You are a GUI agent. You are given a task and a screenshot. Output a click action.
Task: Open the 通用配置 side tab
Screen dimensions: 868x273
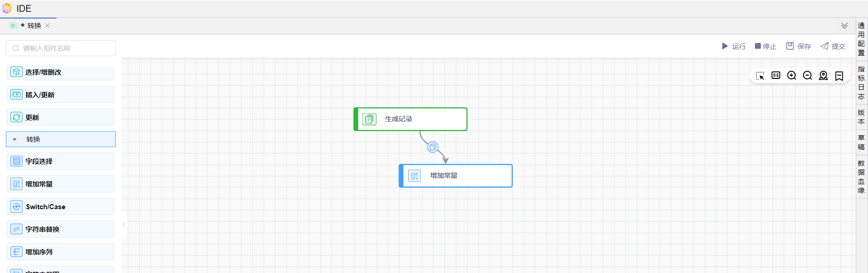[861, 39]
